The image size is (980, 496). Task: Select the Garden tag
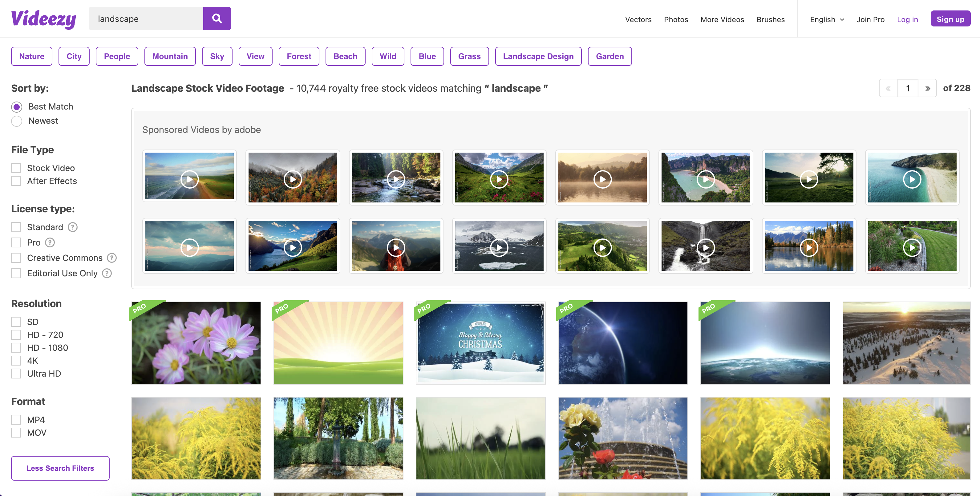pos(610,56)
